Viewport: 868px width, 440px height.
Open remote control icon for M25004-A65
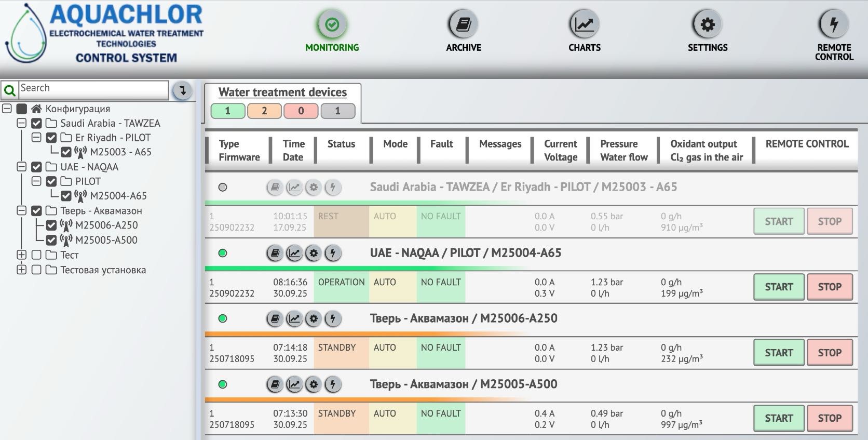(x=333, y=254)
